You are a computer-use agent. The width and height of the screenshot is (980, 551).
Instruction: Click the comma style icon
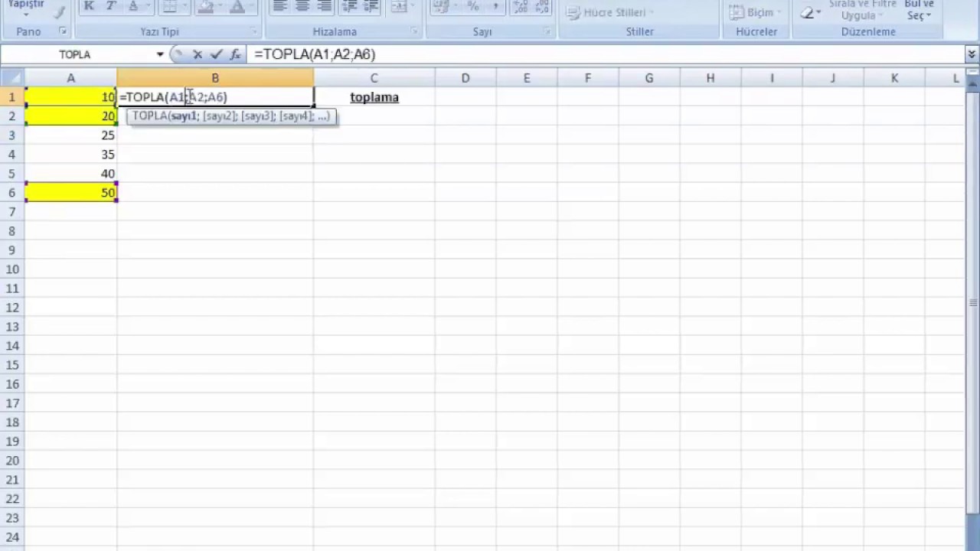(495, 7)
